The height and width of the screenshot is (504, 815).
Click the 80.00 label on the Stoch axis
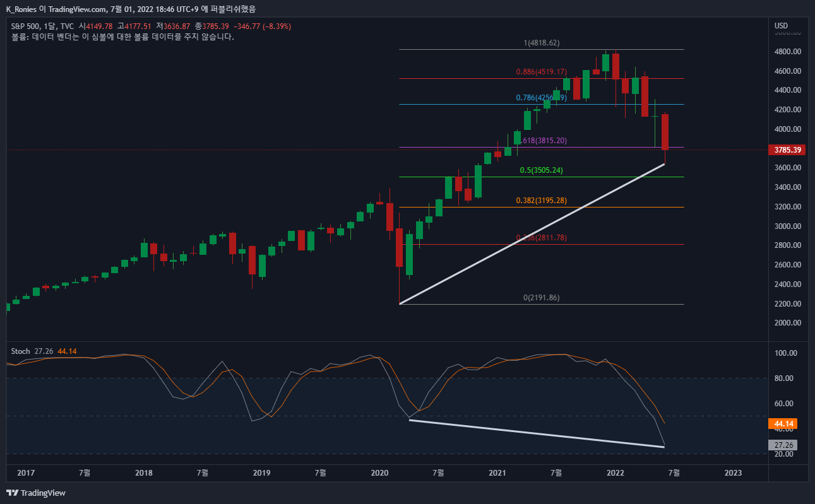pyautogui.click(x=785, y=378)
